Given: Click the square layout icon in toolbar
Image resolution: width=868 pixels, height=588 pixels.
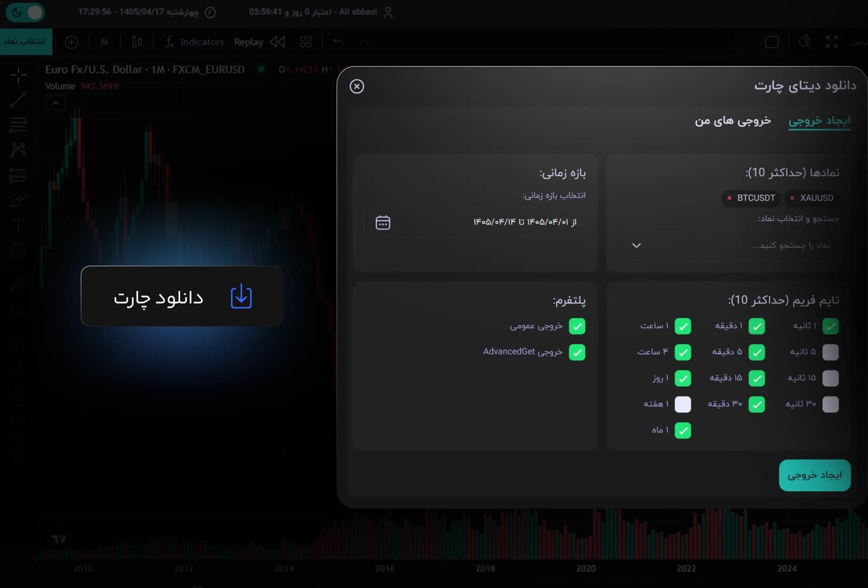Looking at the screenshot, I should click(x=772, y=42).
